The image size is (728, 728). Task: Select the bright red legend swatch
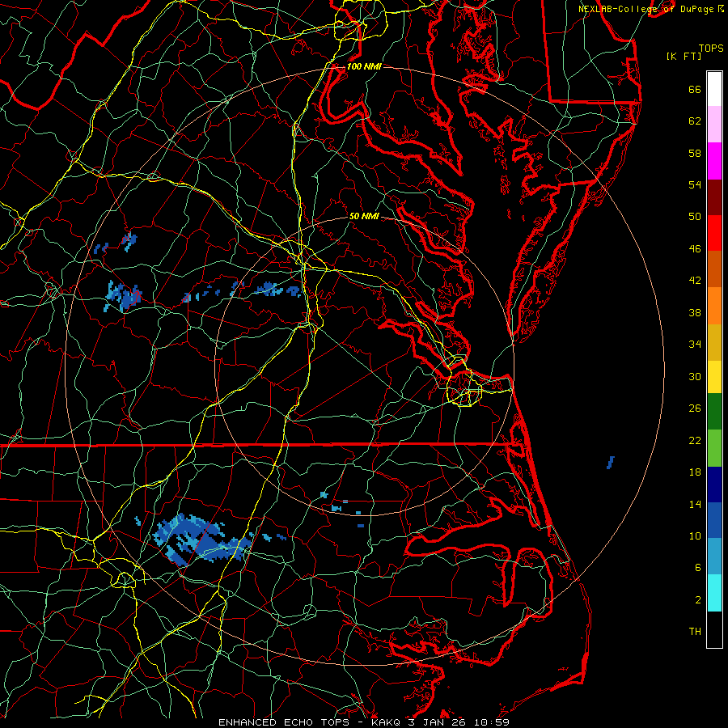[714, 233]
